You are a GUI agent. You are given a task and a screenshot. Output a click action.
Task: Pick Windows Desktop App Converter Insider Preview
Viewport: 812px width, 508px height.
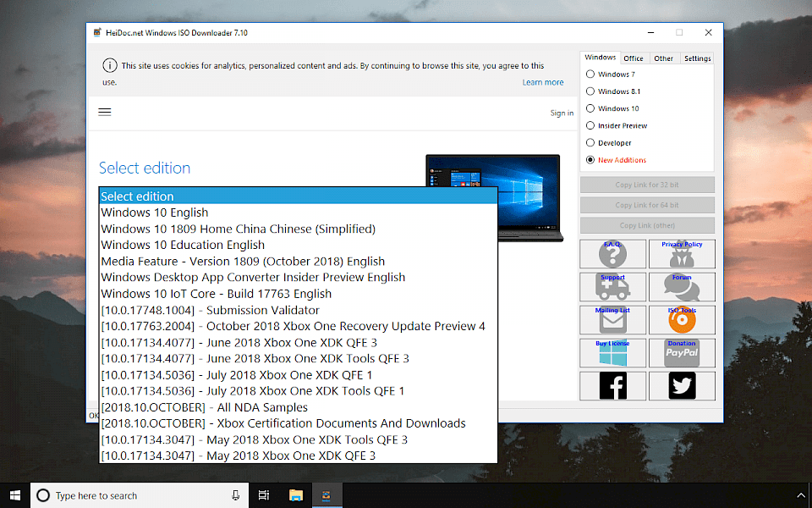[x=299, y=278]
